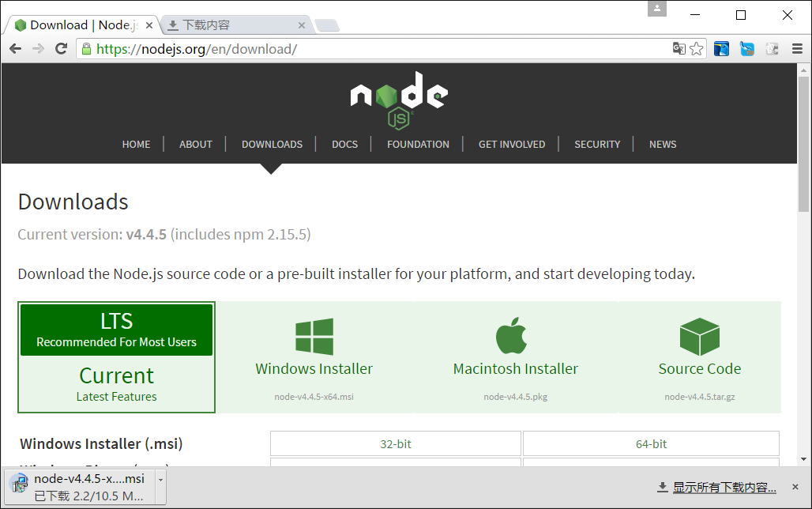Open the HOME nav item
Image resolution: width=812 pixels, height=509 pixels.
136,144
